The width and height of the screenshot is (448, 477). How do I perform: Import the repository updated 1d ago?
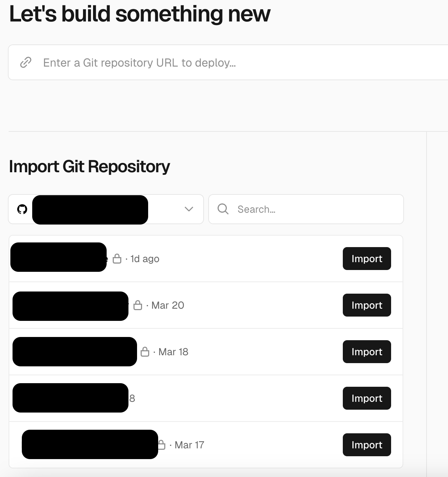click(x=367, y=259)
